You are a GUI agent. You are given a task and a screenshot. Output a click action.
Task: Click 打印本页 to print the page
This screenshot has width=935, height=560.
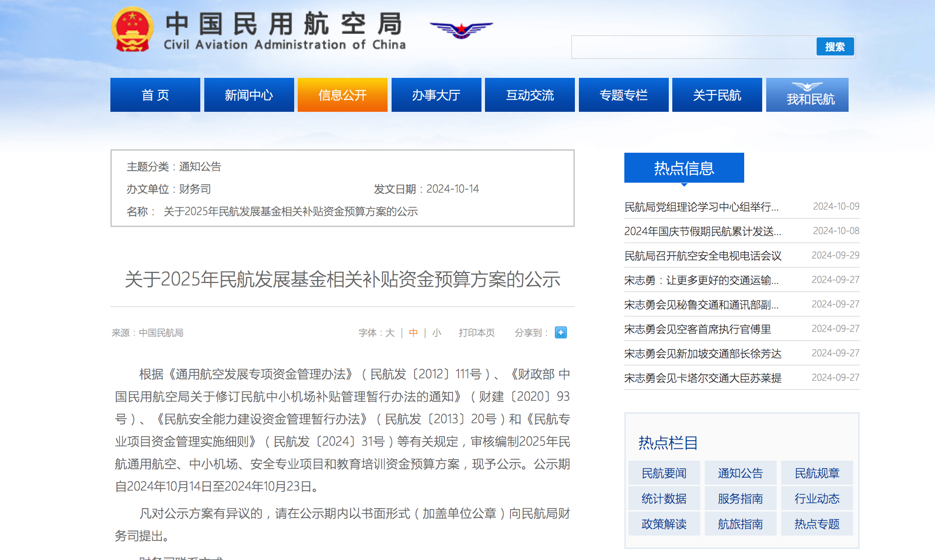(476, 332)
